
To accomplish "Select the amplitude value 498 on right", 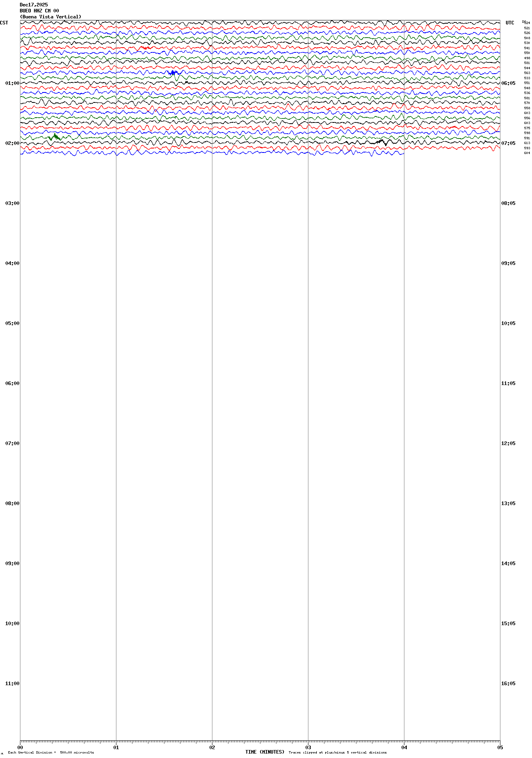I will tap(527, 58).
